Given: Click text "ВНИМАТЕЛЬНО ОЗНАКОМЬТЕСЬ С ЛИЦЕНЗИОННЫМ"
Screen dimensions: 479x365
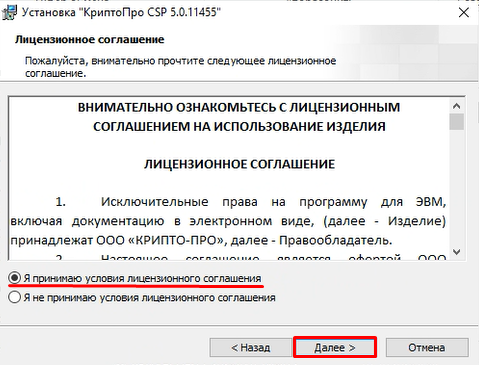Looking at the screenshot, I should click(x=239, y=107).
